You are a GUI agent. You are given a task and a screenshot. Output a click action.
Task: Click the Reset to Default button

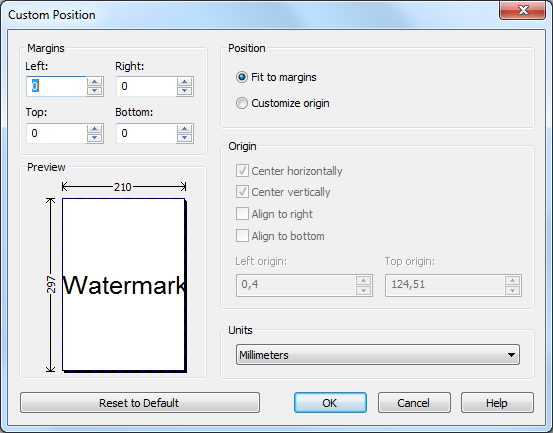click(x=140, y=403)
